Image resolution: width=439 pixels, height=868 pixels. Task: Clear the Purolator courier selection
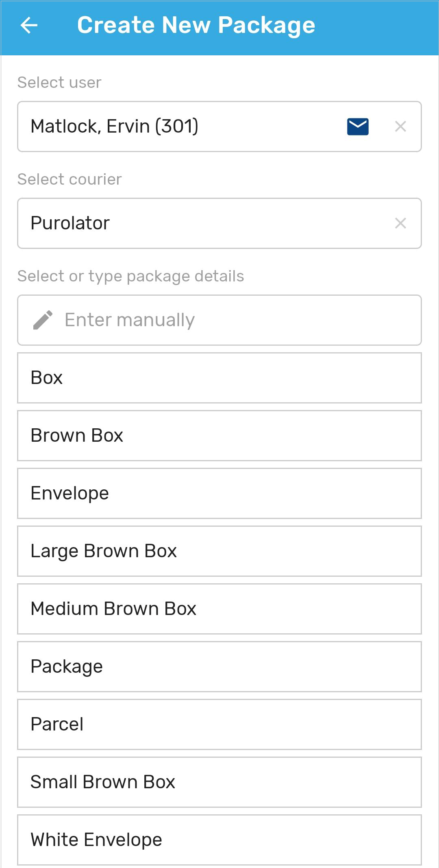click(400, 223)
